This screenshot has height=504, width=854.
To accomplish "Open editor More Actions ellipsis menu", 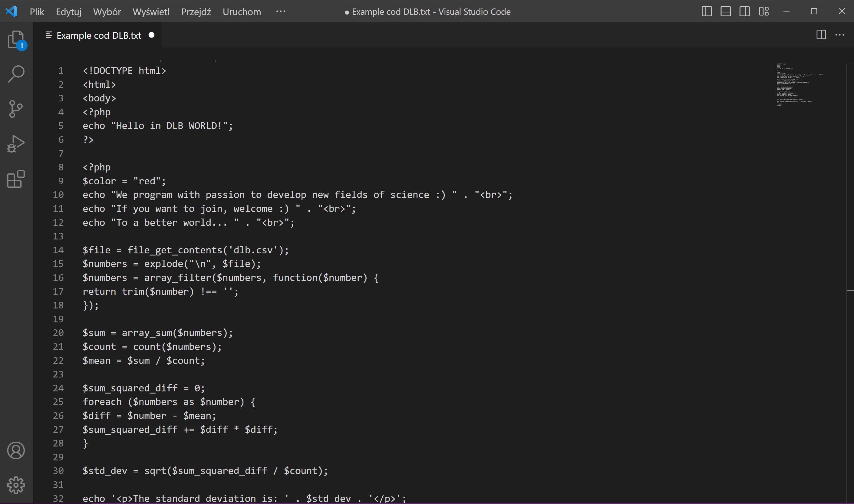I will [x=840, y=35].
